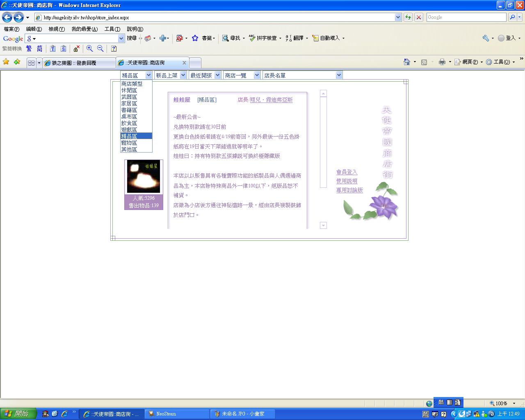
Task: Open the 專用討論版 link
Action: click(349, 190)
